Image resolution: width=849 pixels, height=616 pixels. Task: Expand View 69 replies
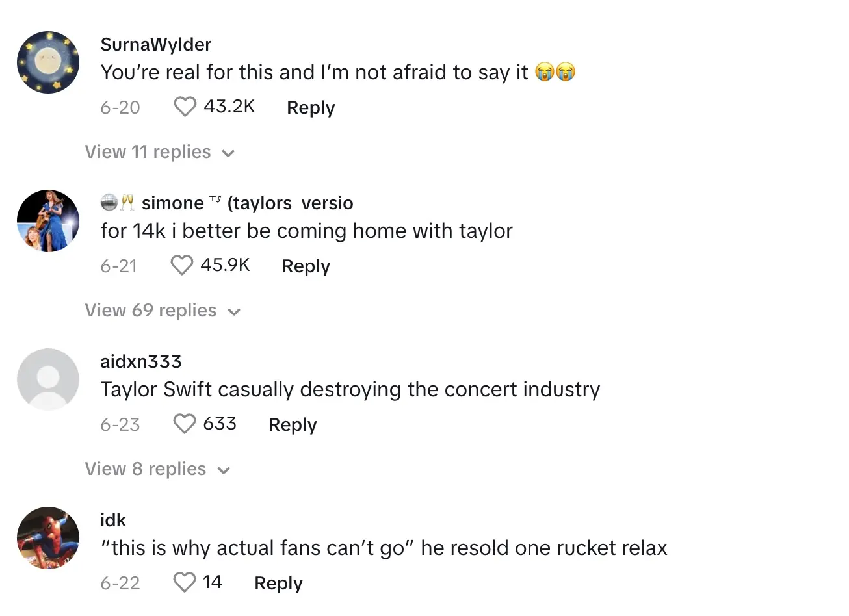(x=163, y=311)
